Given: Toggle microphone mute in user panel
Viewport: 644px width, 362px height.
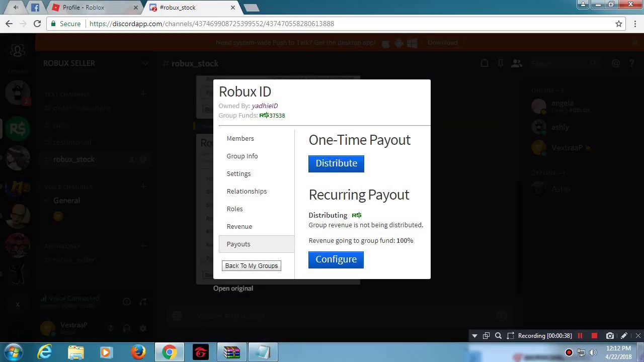Looking at the screenshot, I should point(111,328).
